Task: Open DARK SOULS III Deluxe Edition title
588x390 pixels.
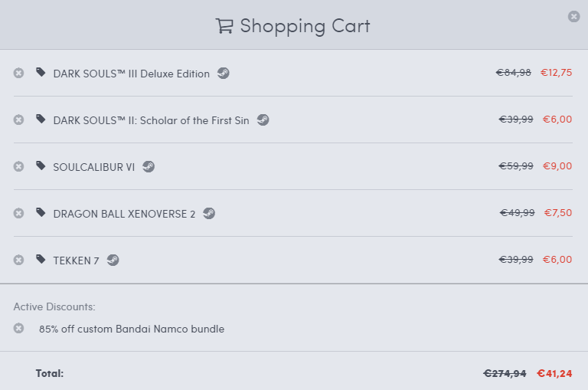Action: click(x=131, y=74)
